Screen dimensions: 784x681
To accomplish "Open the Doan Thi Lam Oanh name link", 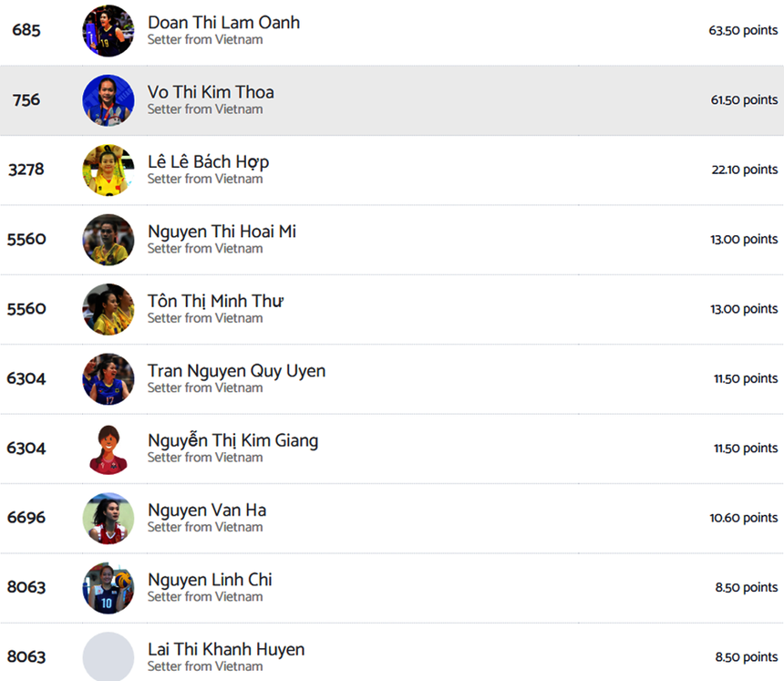I will (x=223, y=23).
